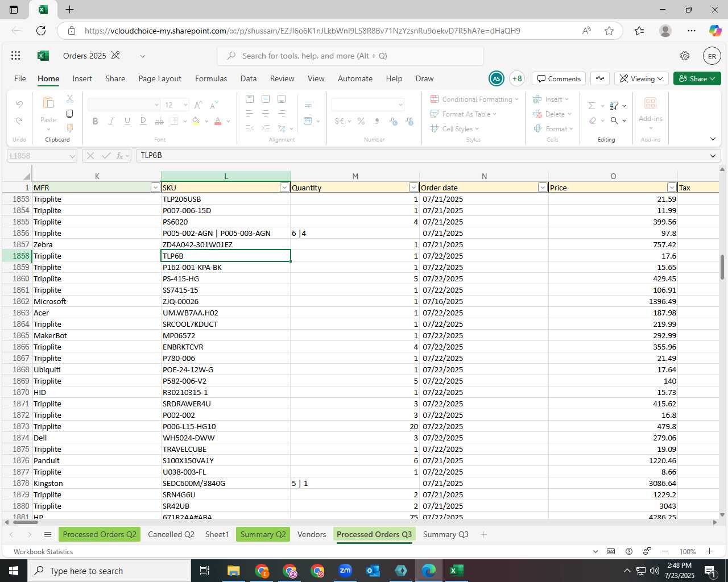Open File Explorer from the taskbar
The width and height of the screenshot is (728, 582).
click(234, 570)
